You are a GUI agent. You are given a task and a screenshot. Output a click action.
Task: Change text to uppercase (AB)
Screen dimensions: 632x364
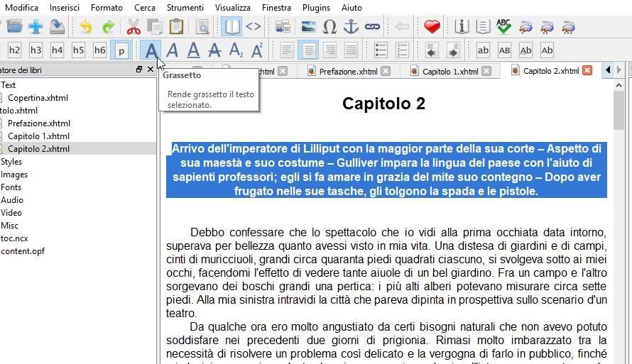coord(504,50)
